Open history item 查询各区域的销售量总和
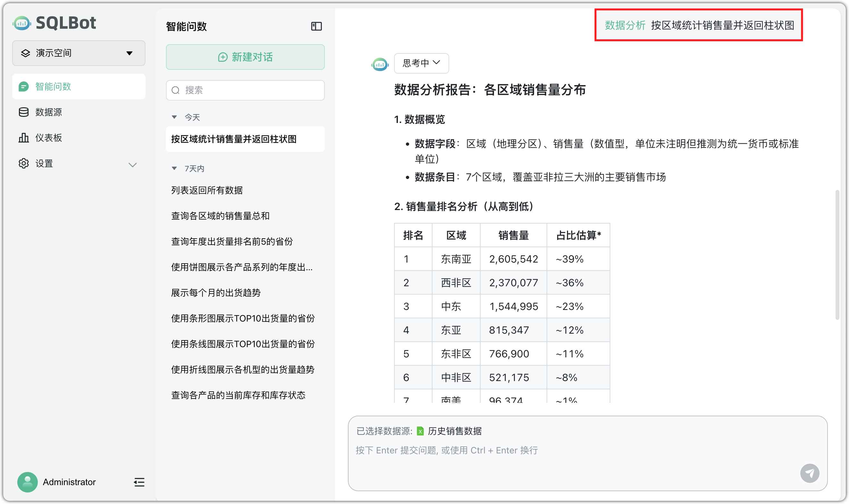The height and width of the screenshot is (504, 849). tap(219, 216)
